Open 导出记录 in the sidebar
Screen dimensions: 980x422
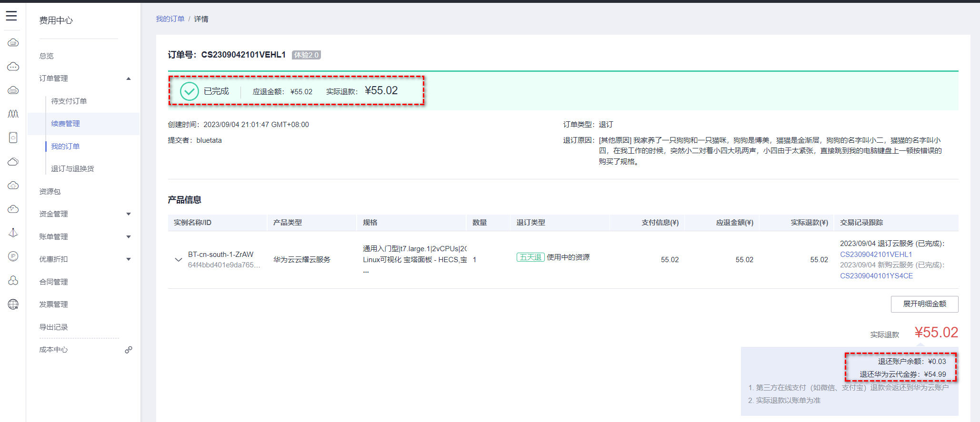54,327
